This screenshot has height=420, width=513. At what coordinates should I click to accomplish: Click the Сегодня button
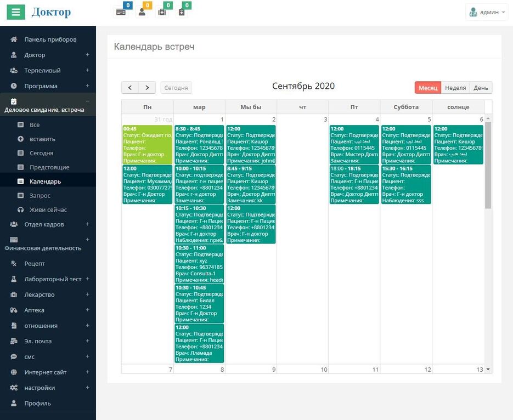[x=176, y=88]
